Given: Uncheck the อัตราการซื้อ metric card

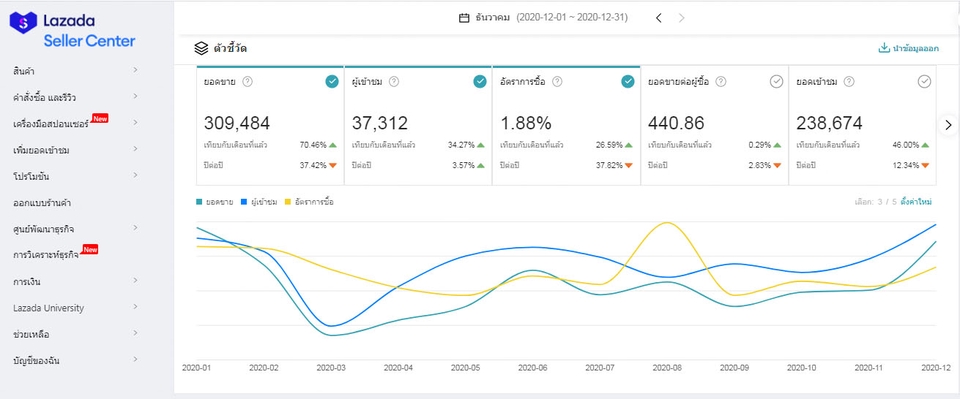Looking at the screenshot, I should (x=628, y=81).
